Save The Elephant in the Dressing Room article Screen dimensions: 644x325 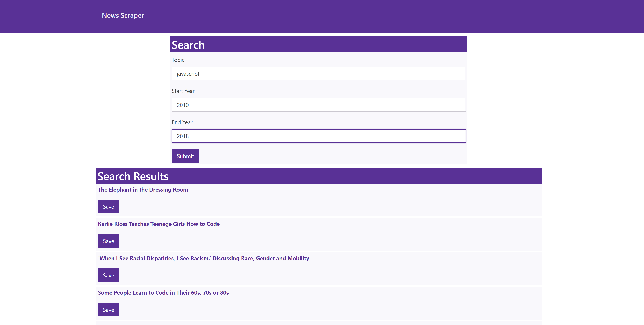108,207
